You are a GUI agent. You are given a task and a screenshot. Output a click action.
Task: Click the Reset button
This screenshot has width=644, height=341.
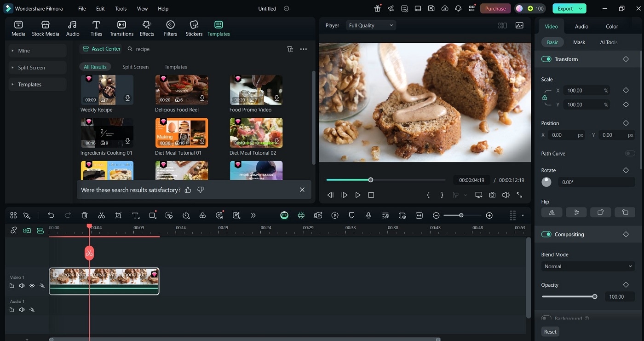pos(550,332)
